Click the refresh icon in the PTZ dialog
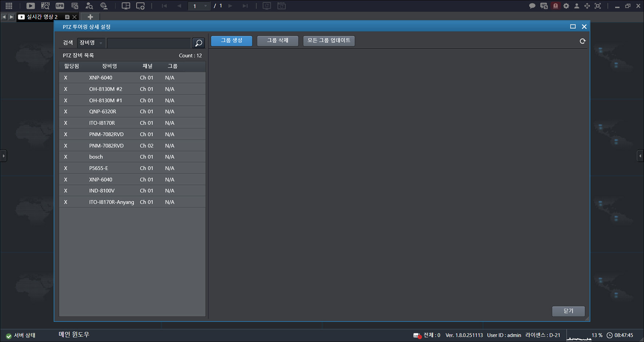This screenshot has height=342, width=644. point(583,41)
